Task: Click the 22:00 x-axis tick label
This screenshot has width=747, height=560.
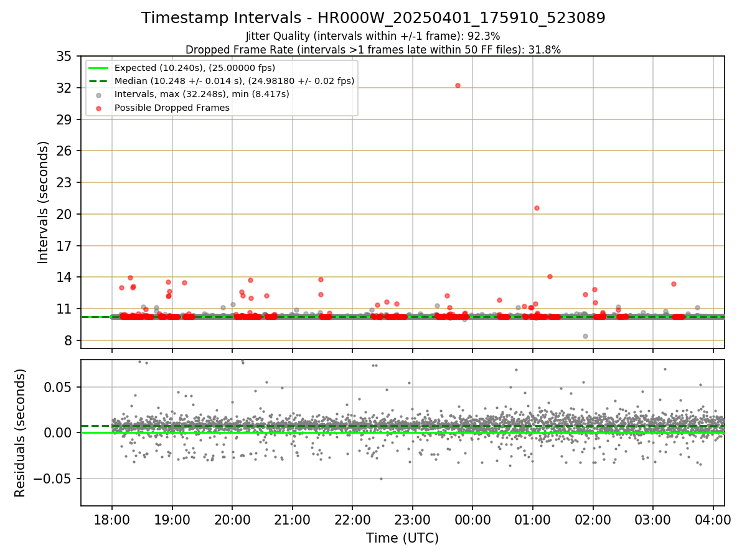Action: click(352, 519)
